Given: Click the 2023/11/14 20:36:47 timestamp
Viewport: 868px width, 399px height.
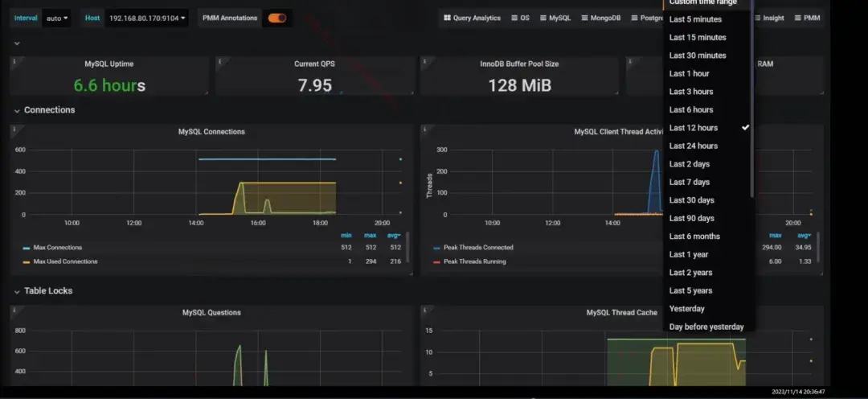Looking at the screenshot, I should click(798, 392).
